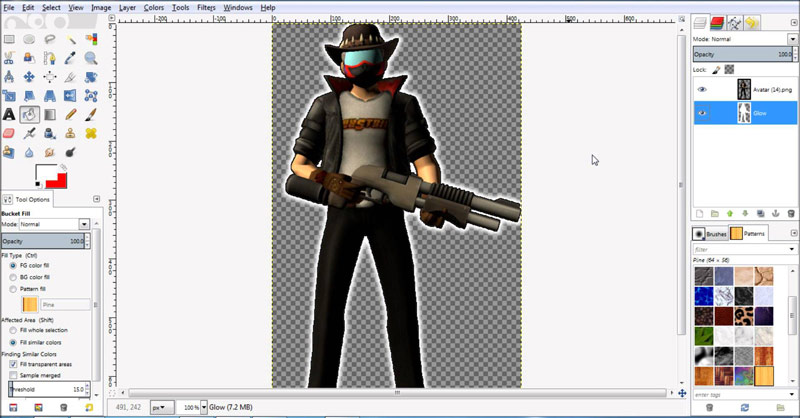Select the Eraser tool
The height and width of the screenshot is (418, 800).
point(9,133)
